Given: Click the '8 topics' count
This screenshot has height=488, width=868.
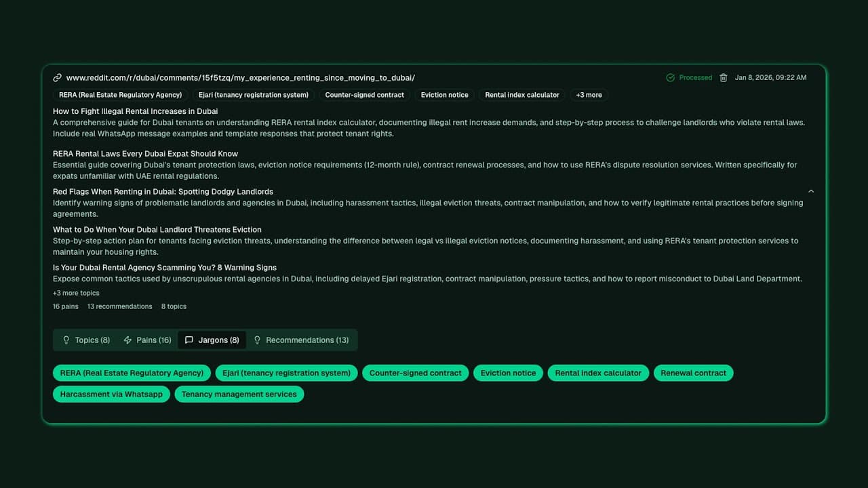Looking at the screenshot, I should coord(174,306).
